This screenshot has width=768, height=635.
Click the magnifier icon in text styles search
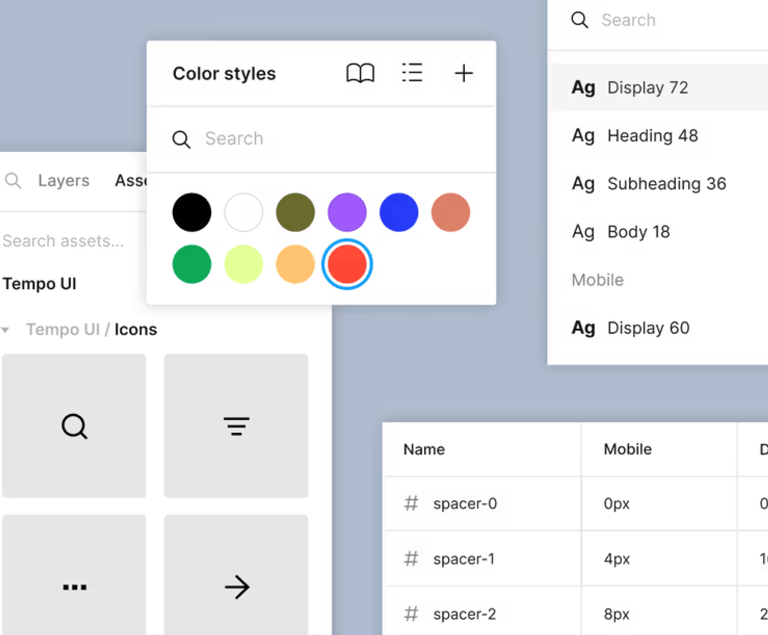pyautogui.click(x=579, y=20)
